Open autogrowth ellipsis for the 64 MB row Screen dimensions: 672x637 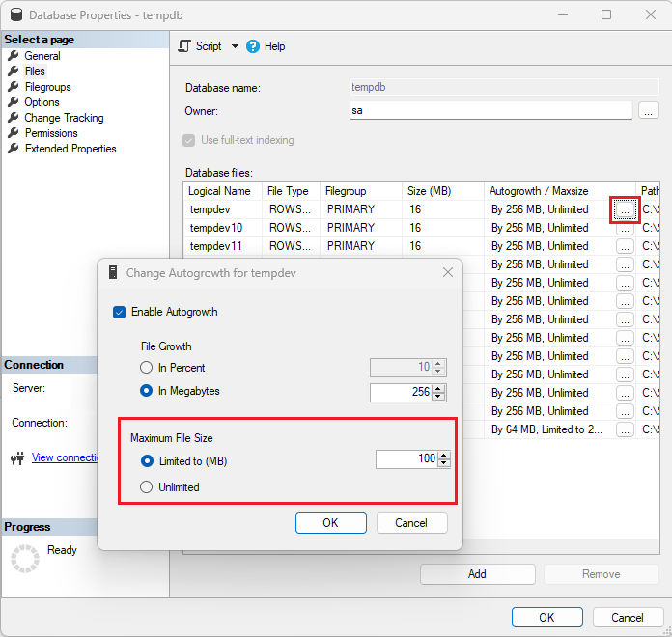point(625,429)
